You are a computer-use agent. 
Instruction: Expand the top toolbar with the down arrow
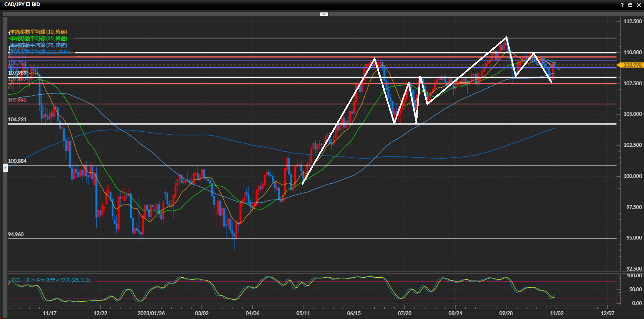324,14
